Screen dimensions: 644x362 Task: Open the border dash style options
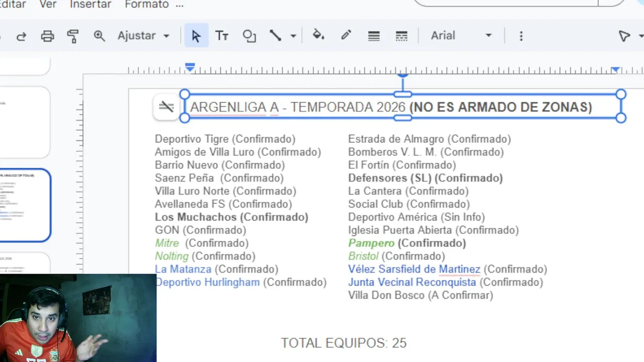click(x=401, y=36)
